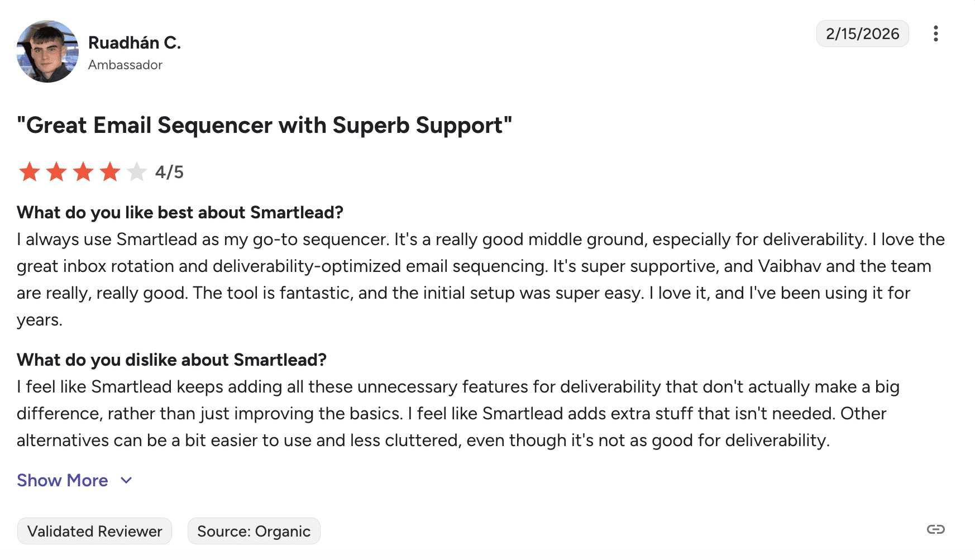975x560 pixels.
Task: Click the Ambassador label under the name
Action: tap(125, 65)
